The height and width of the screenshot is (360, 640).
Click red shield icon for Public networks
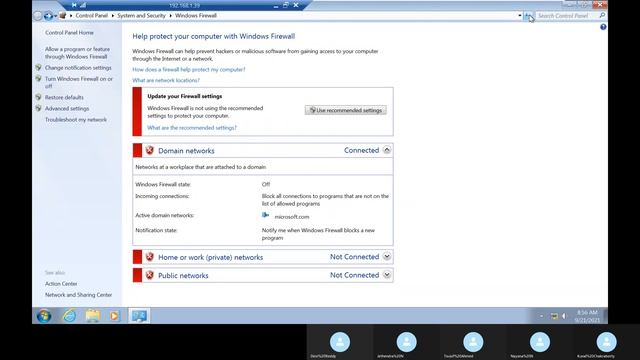click(149, 276)
